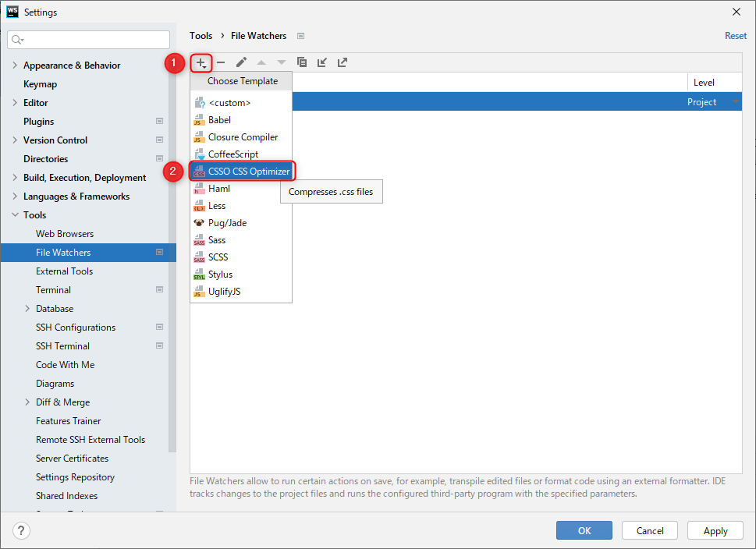Viewport: 756px width, 549px height.
Task: Choose the Sass template
Action: pos(241,240)
